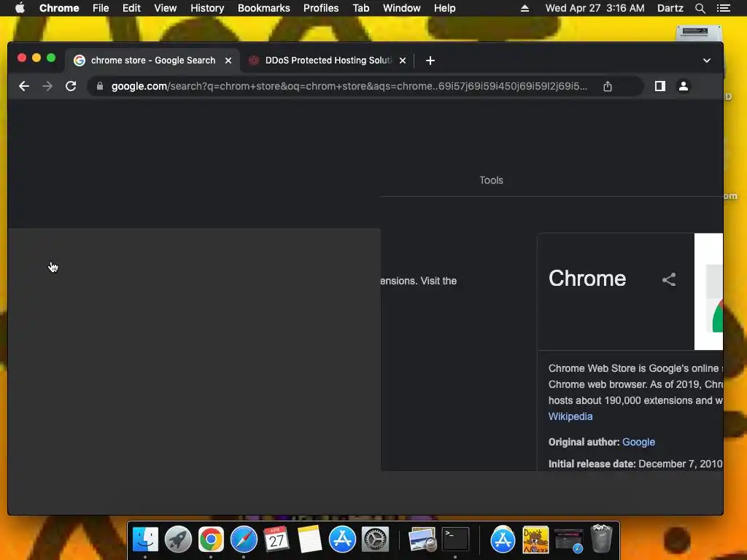Screen dimensions: 747x560
Task: Open the App Store left of System Preferences
Action: 343,540
